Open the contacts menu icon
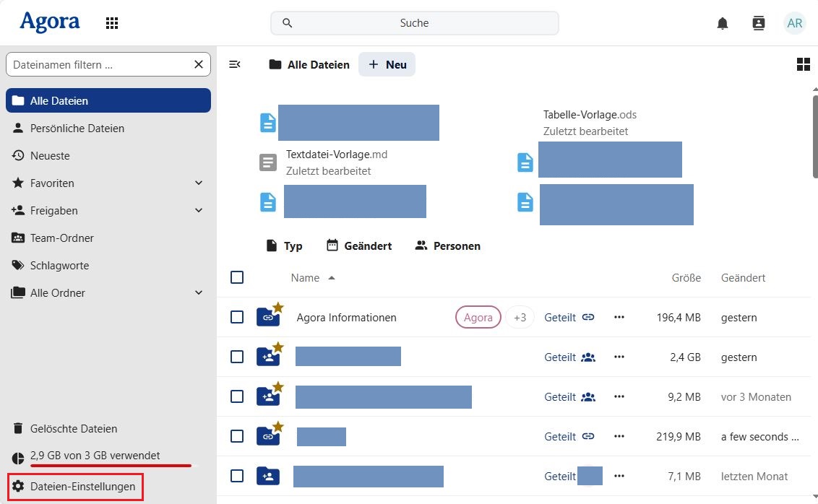The height and width of the screenshot is (504, 818). (x=758, y=23)
